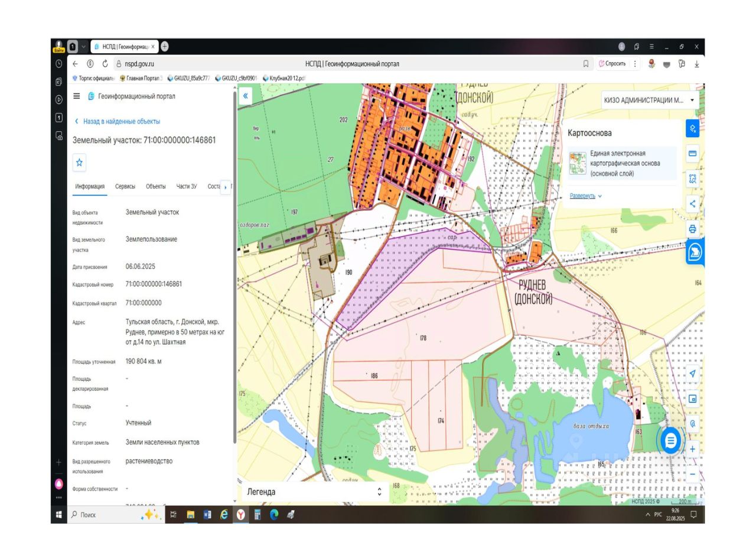Screen dimensions: 756x535
Task: Open Microsoft Edge from the taskbar
Action: pyautogui.click(x=274, y=515)
